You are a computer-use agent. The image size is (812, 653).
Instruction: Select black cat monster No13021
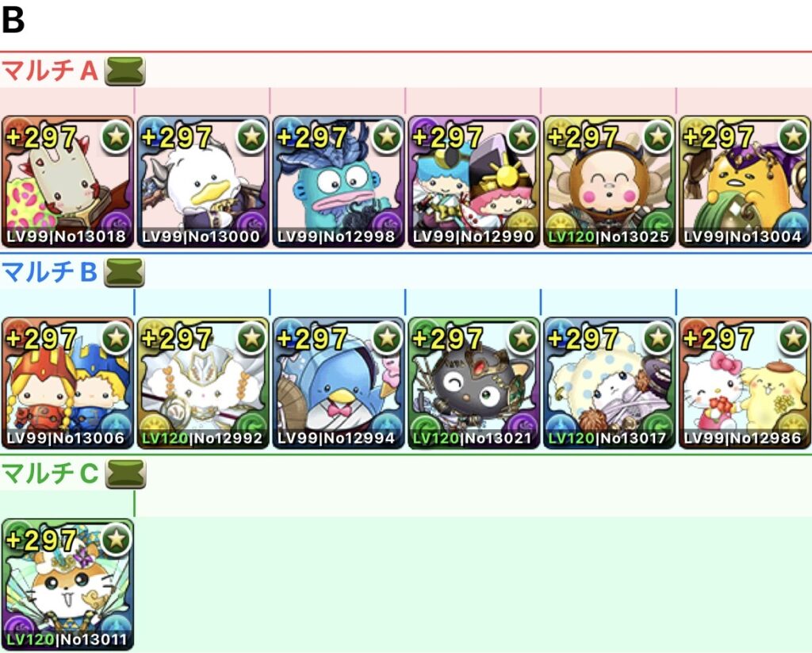(x=474, y=383)
